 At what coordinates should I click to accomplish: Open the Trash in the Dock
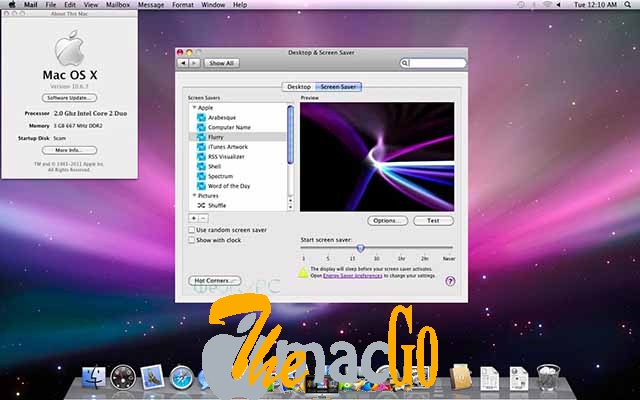click(548, 377)
